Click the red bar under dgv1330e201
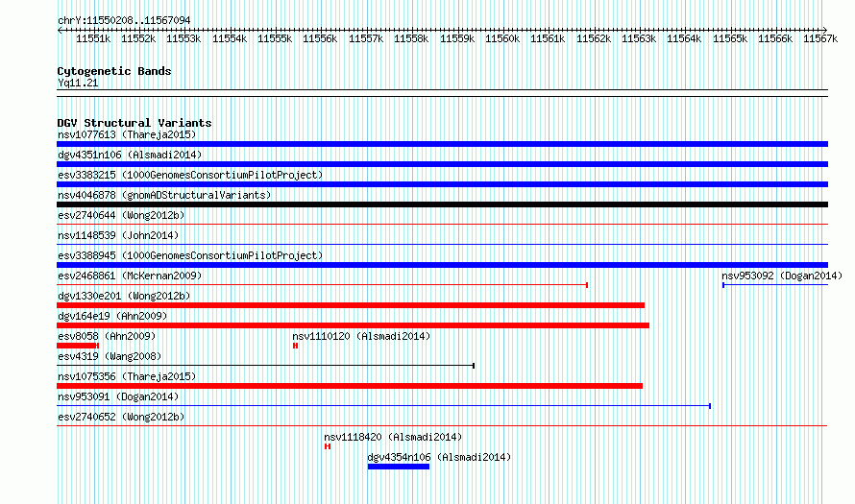 pos(351,305)
